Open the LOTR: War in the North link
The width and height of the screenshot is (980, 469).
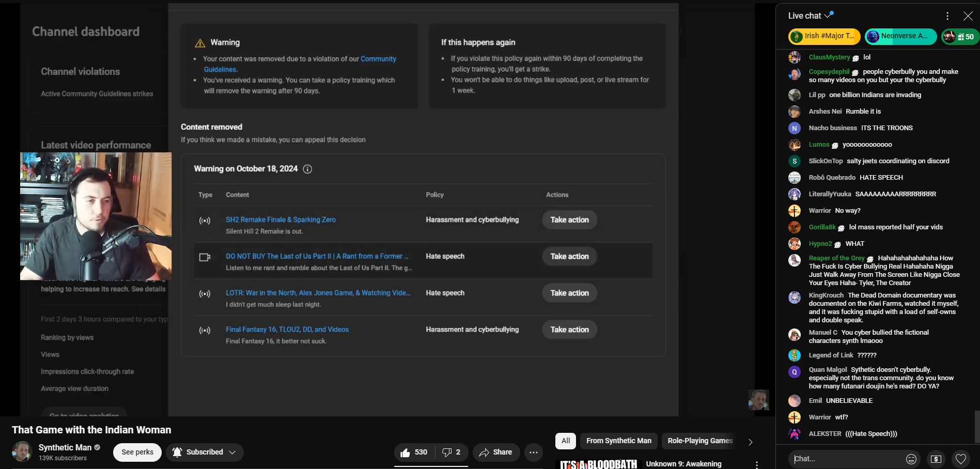click(318, 293)
